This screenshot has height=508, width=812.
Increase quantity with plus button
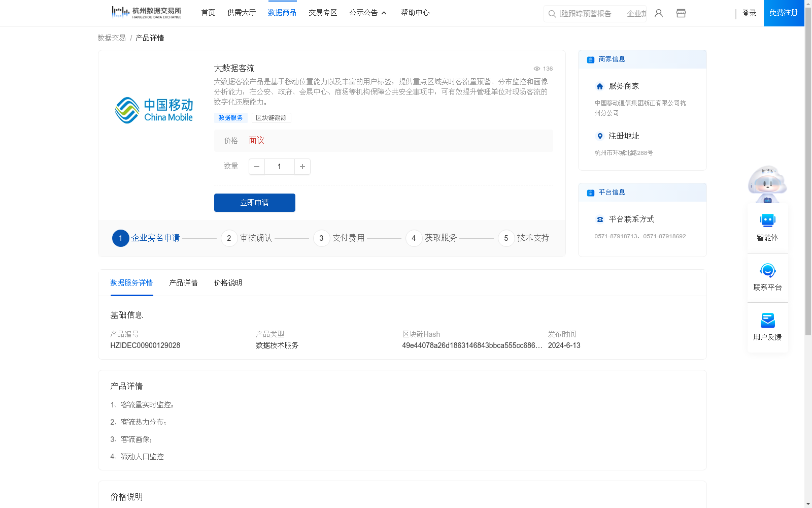[302, 167]
